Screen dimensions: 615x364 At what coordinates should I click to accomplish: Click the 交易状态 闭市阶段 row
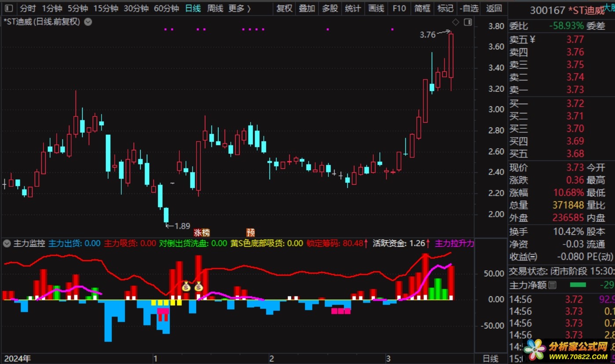click(561, 271)
